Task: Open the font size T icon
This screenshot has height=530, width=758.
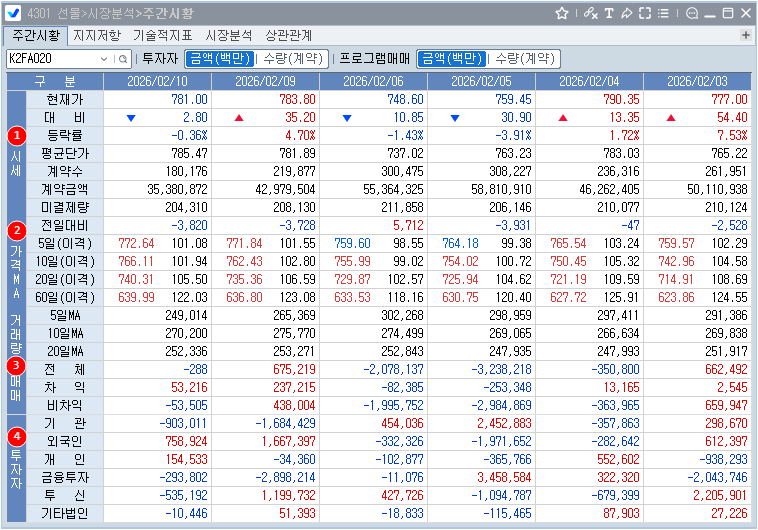Action: pyautogui.click(x=608, y=13)
